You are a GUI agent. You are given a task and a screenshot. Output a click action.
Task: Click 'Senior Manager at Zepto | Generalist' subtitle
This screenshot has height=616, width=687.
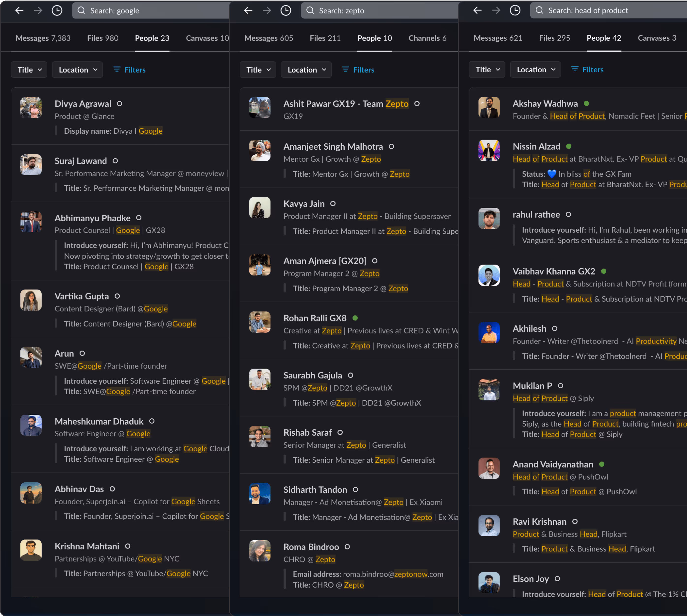pyautogui.click(x=345, y=445)
